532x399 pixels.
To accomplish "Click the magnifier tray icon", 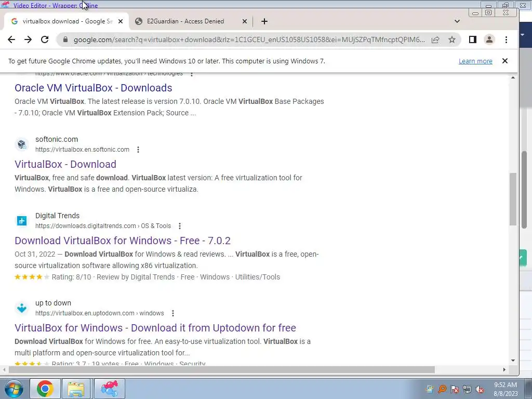I will 442,389.
